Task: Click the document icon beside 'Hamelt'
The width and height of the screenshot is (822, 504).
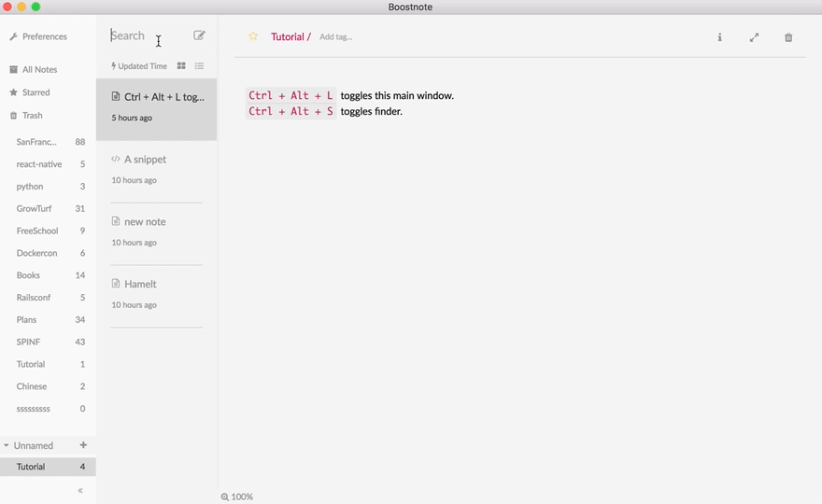Action: (116, 284)
